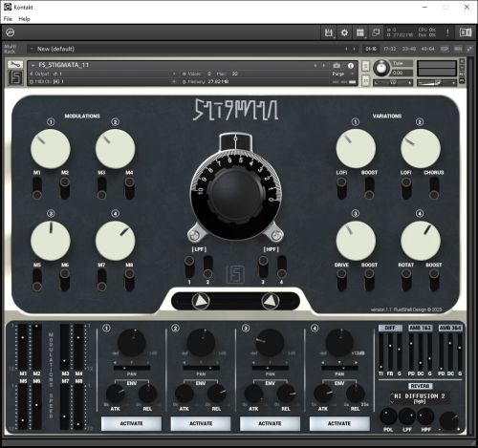Click the Save floppy disk icon
This screenshot has height=448, width=478.
click(329, 32)
